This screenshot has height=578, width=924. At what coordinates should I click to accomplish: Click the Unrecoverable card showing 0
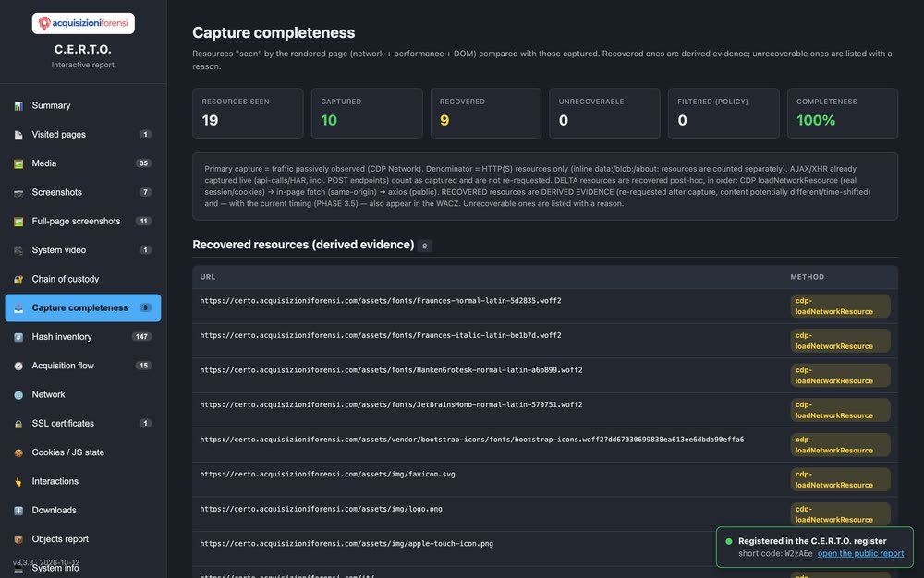coord(604,114)
